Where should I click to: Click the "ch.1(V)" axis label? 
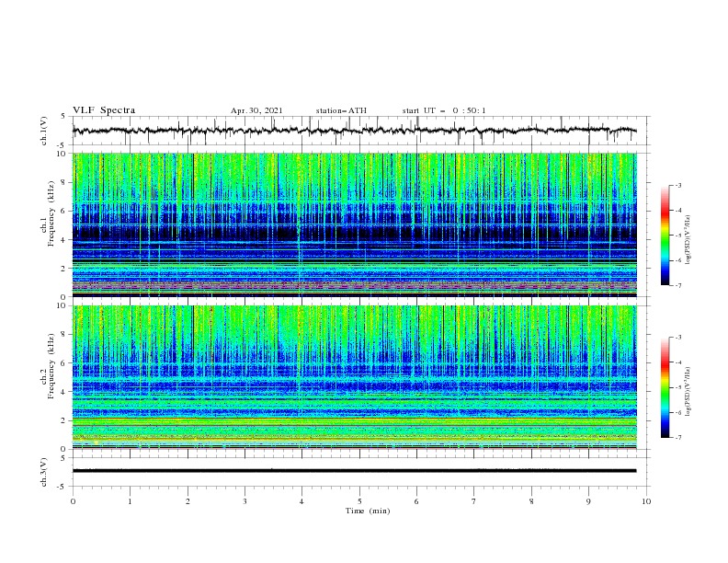[x=44, y=131]
